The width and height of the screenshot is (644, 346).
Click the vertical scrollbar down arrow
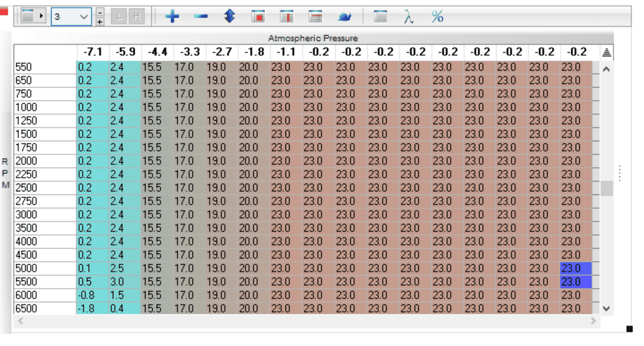(606, 309)
